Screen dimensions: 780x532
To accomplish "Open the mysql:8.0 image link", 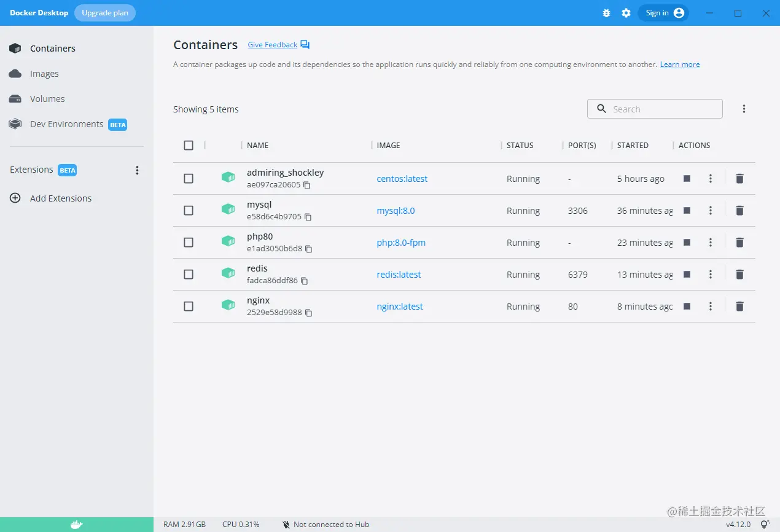I will [396, 211].
